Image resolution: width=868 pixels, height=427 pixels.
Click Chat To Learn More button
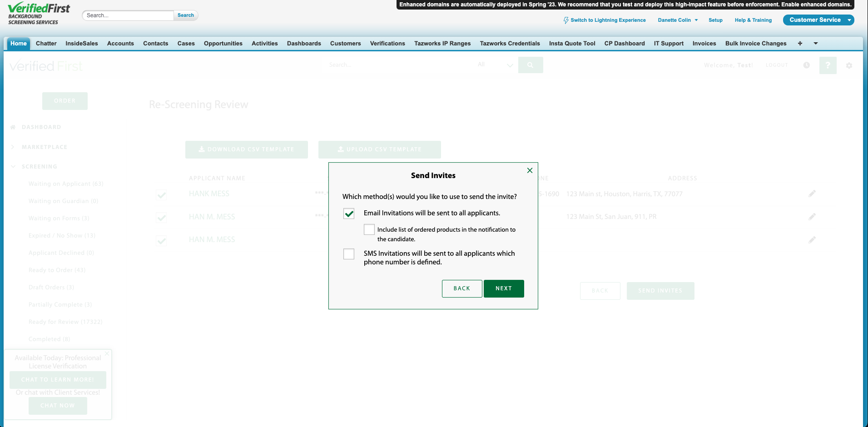click(58, 380)
